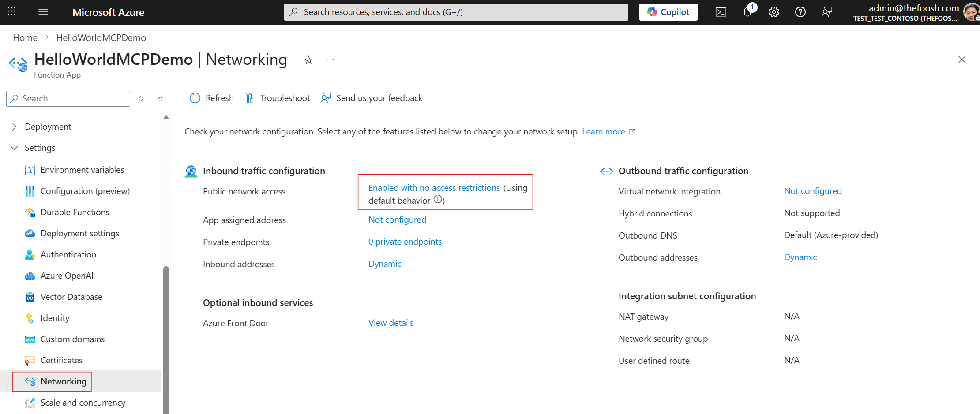Open 0 private endpoints link
980x414 pixels.
coord(405,242)
